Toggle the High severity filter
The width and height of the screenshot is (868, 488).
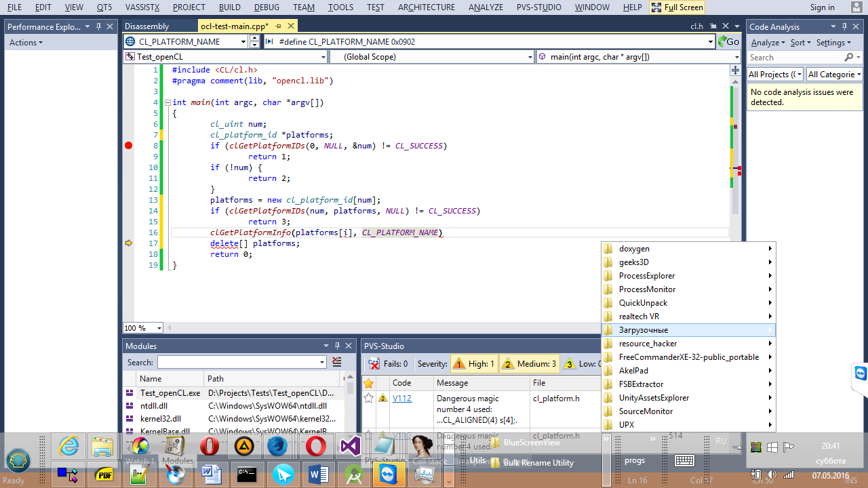[x=473, y=364]
